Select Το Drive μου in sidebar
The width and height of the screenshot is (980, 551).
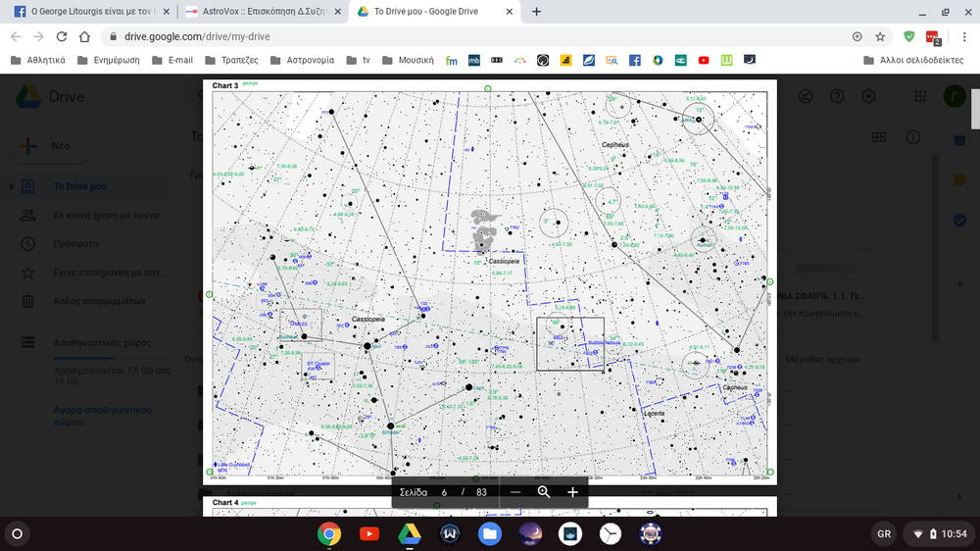point(80,185)
